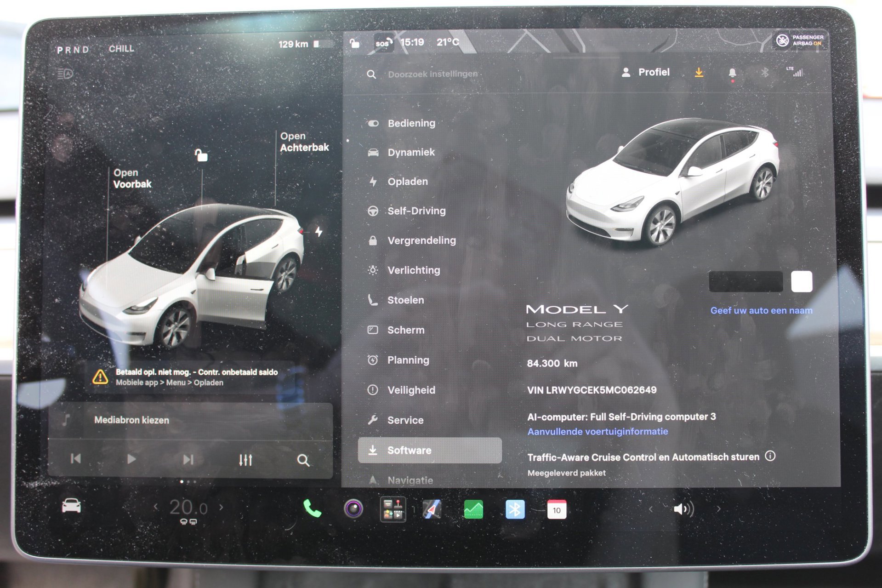This screenshot has height=588, width=882.
Task: Click the 'Doorzoek instellingen' search field
Action: click(x=432, y=74)
